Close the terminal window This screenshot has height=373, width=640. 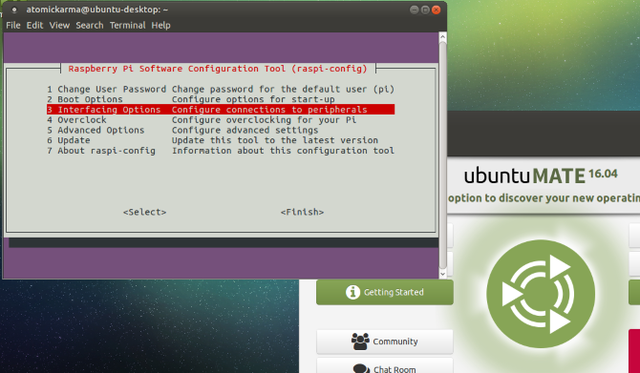point(436,10)
